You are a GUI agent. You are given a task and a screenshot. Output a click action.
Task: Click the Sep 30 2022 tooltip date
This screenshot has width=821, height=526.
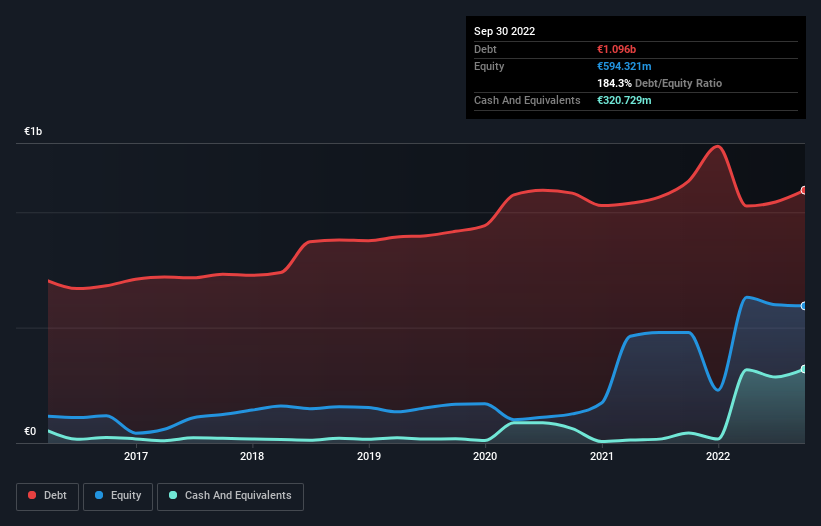504,31
